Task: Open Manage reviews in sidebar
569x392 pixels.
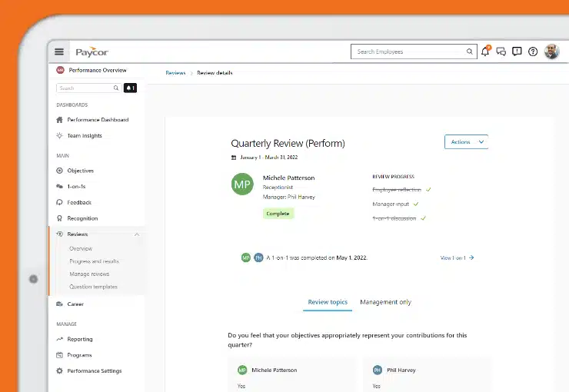Action: 89,274
